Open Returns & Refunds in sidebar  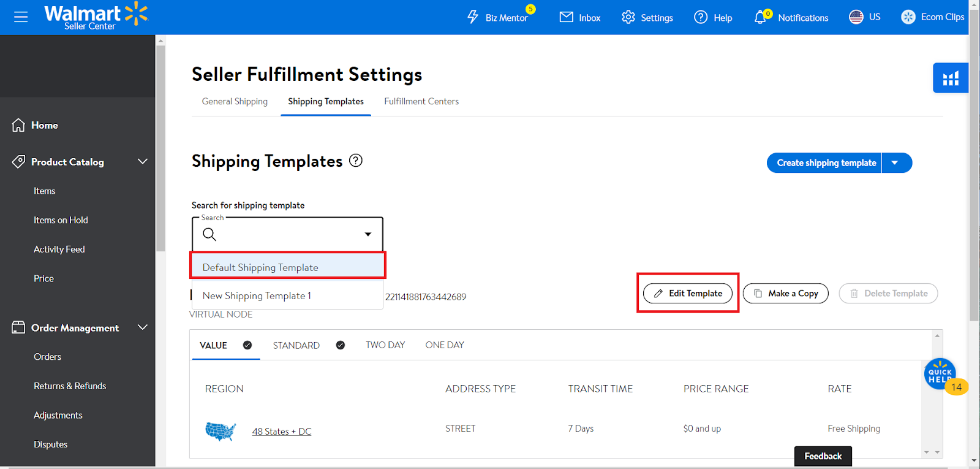(x=70, y=386)
